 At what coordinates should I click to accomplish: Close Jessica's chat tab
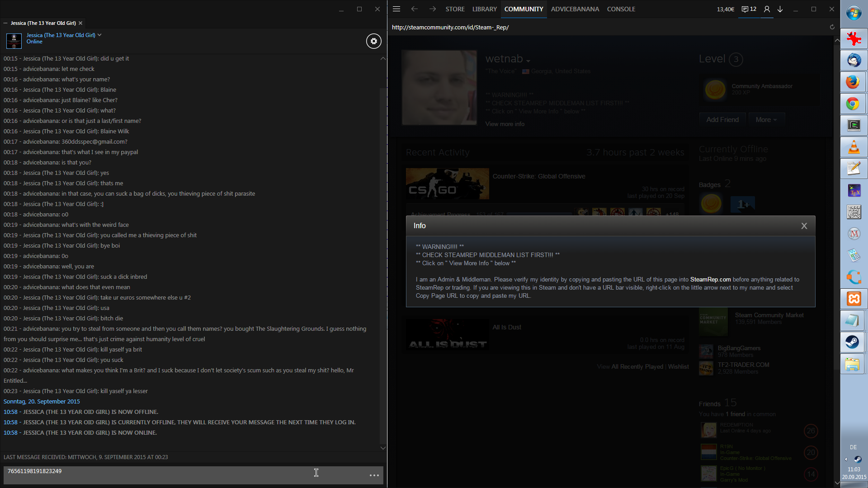80,23
